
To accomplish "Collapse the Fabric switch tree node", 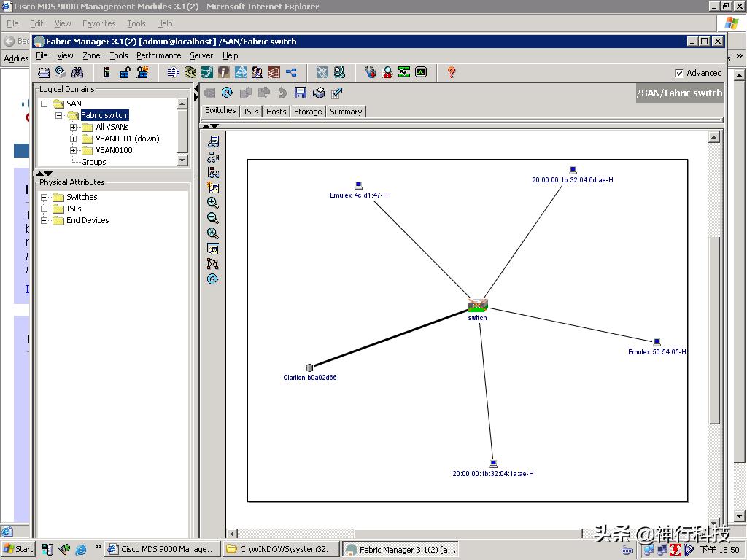I will [59, 115].
